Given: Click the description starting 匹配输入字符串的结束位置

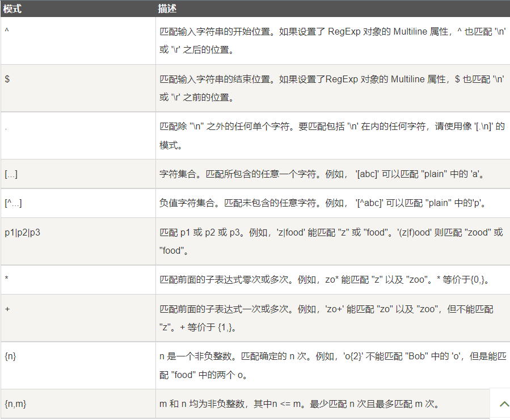Looking at the screenshot, I should pos(333,88).
